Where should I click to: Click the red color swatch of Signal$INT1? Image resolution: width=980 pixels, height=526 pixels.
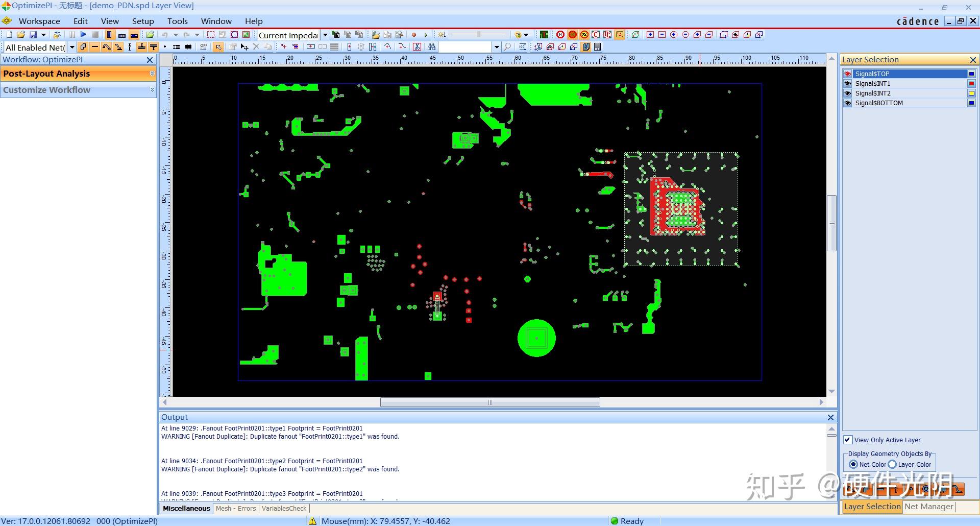pos(971,84)
